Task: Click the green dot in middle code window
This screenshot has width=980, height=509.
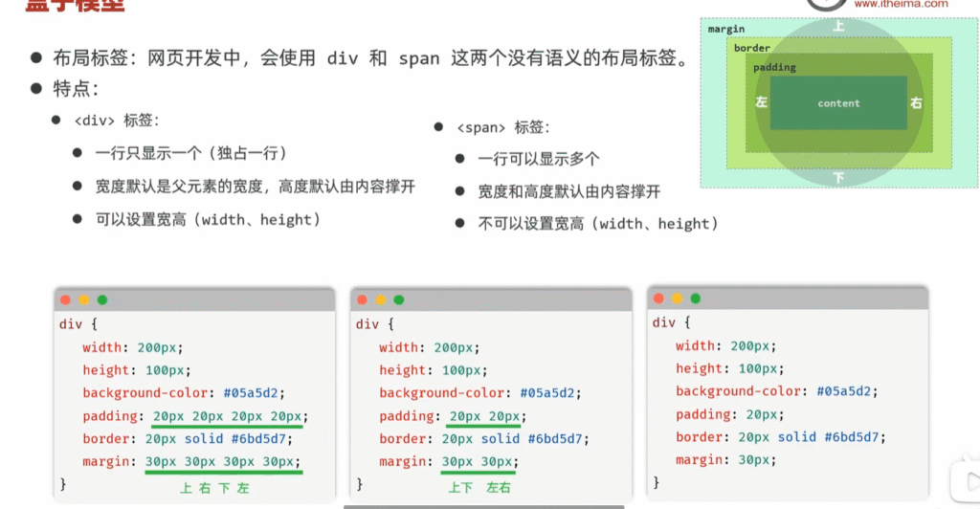Action: pos(399,300)
